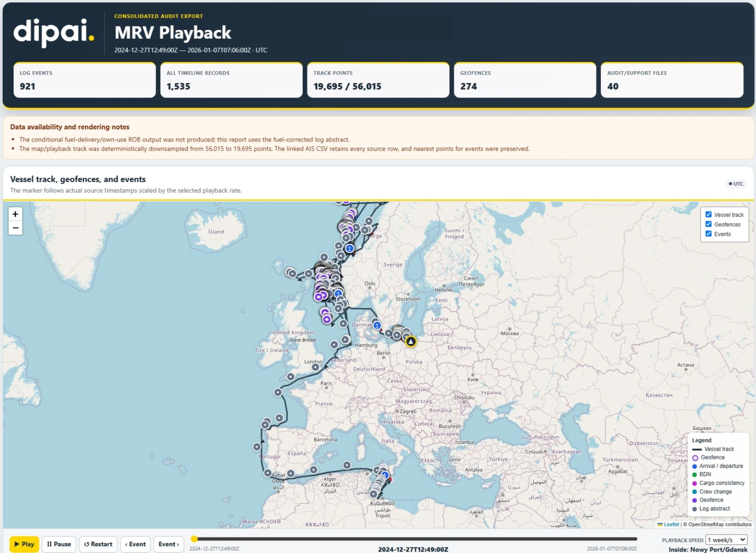
Task: Select the All Timeline Records card
Action: (231, 80)
